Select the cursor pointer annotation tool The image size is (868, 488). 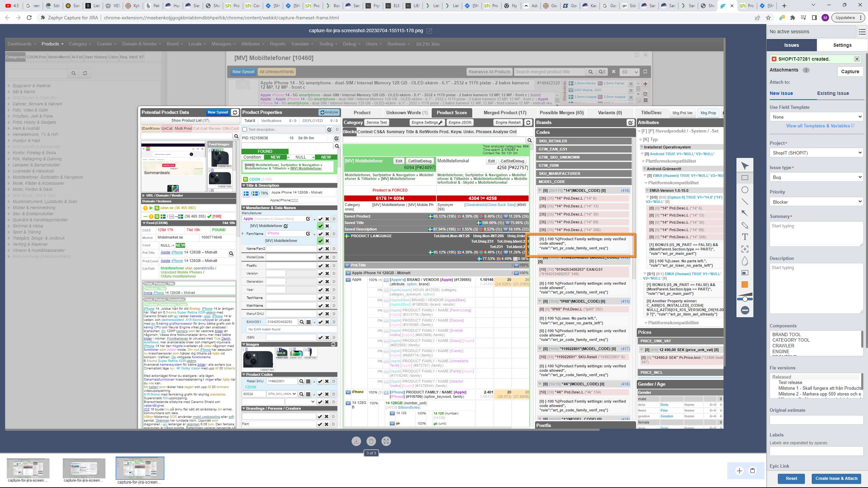[x=745, y=166]
